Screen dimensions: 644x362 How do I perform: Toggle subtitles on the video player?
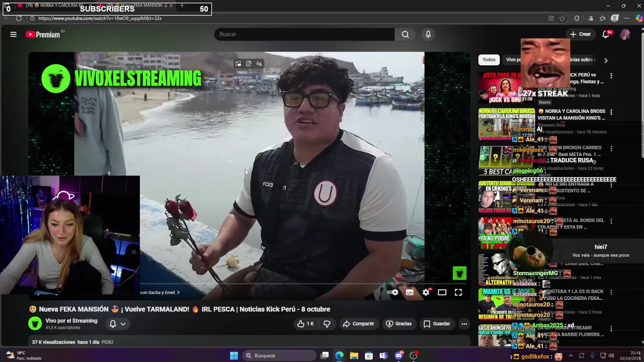(410, 292)
